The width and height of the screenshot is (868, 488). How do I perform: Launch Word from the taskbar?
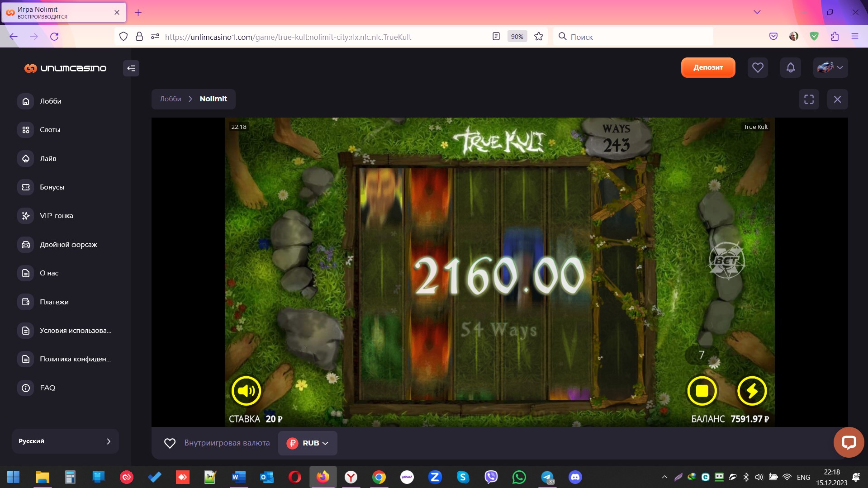[238, 477]
